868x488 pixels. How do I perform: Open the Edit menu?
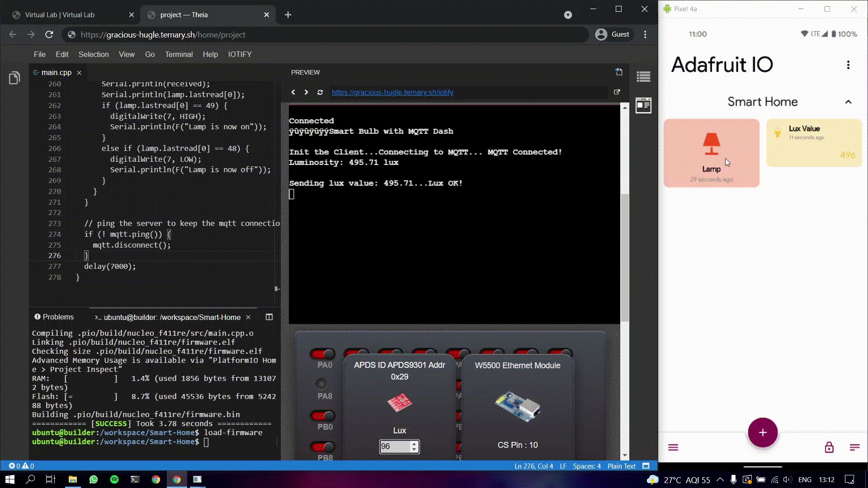pos(62,54)
